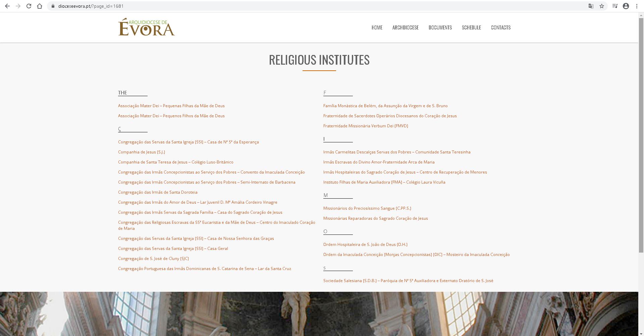Open Servas da Santa Igreja Casa Geral link
This screenshot has width=644, height=336.
tap(173, 249)
